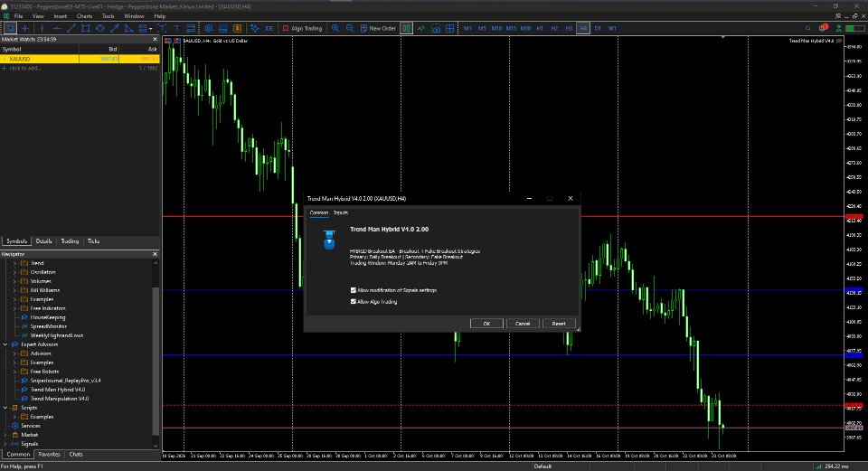Select the plain text T tool
Screen dimensions: 868x471
[x=176, y=28]
